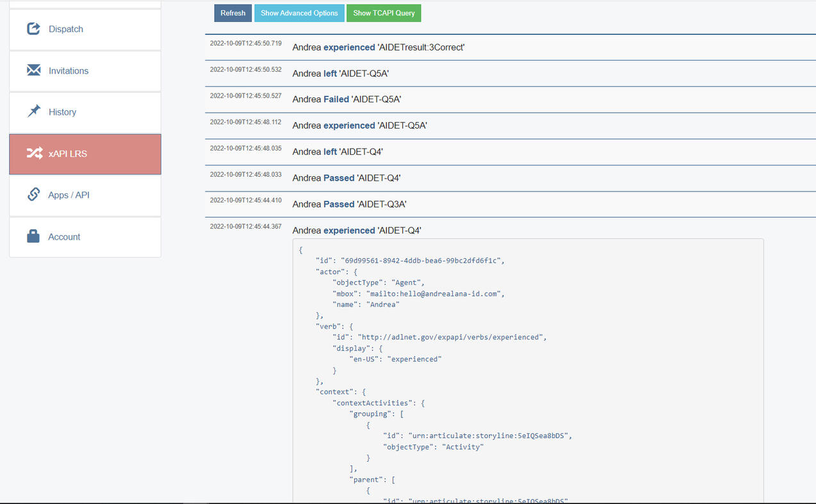
Task: Select the Dispatch share icon
Action: [x=33, y=28]
